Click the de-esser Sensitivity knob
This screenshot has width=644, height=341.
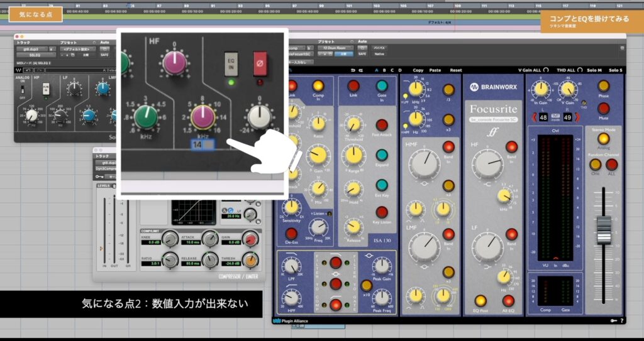[291, 207]
